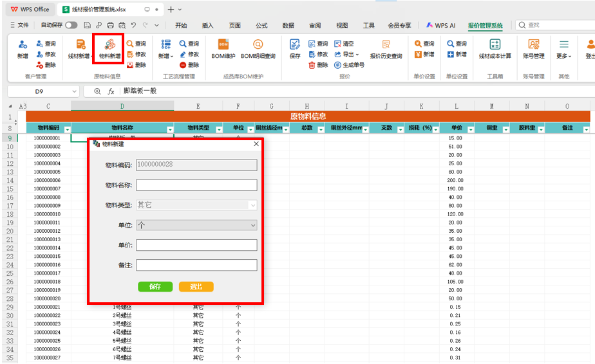The width and height of the screenshot is (595, 364).
Task: Open the 更多 ribbon menu
Action: [x=564, y=49]
